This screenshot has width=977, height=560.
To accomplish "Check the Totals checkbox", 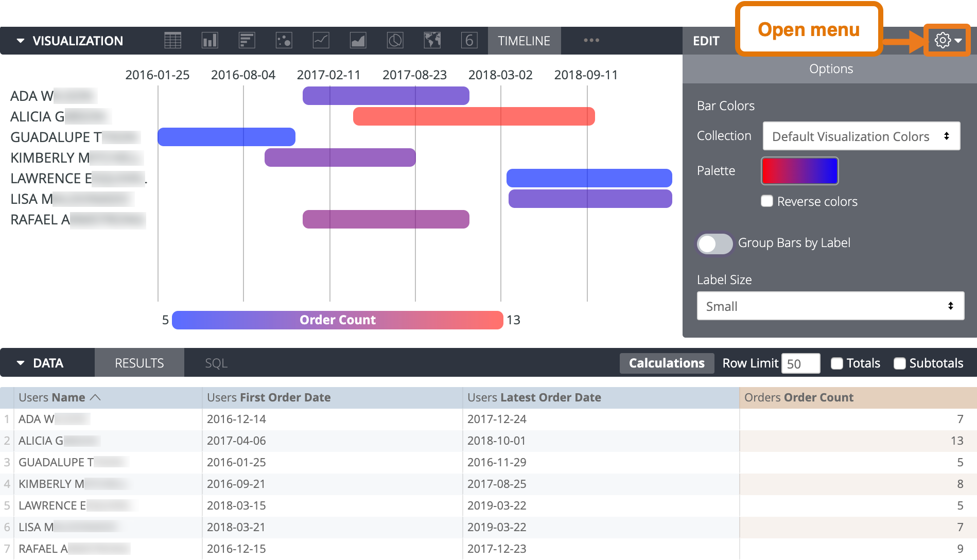I will [x=836, y=363].
